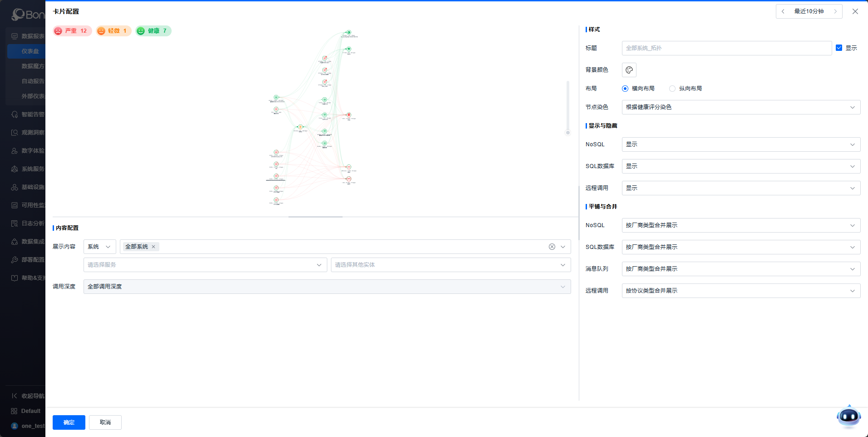
Task: Remove the 全部系统 tag
Action: (153, 247)
